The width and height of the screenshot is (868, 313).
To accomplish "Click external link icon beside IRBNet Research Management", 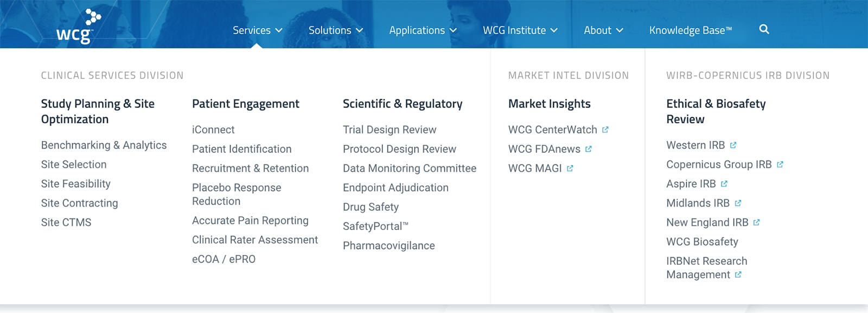I will 738,274.
